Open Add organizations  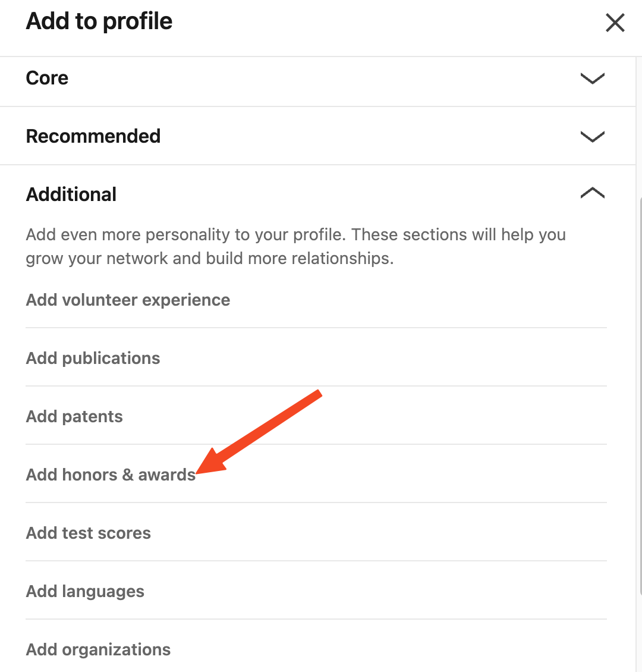[x=99, y=649]
